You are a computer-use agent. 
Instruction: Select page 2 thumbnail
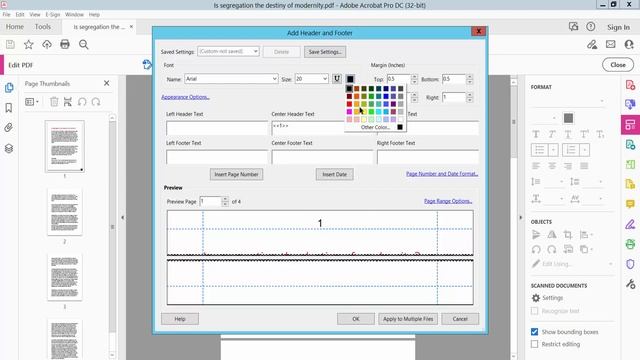pos(64,212)
